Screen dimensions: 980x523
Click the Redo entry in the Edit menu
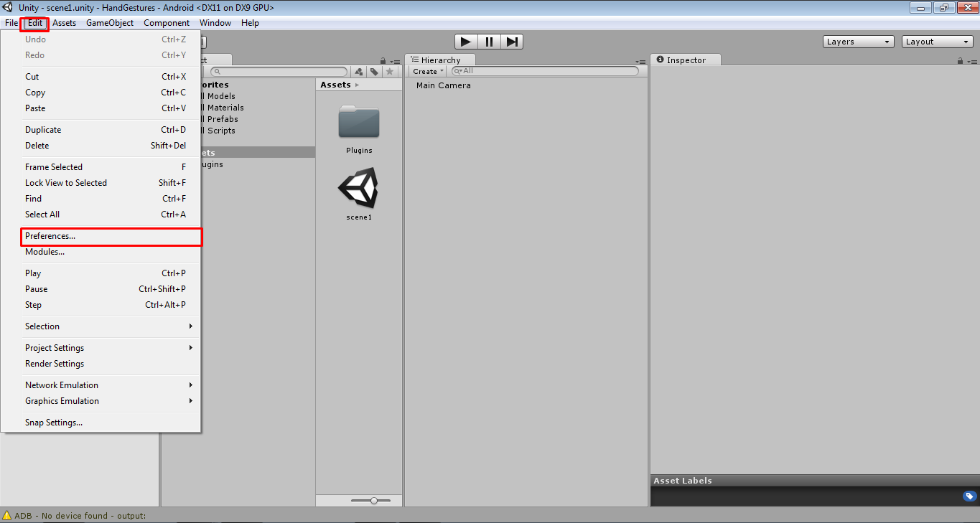111,55
